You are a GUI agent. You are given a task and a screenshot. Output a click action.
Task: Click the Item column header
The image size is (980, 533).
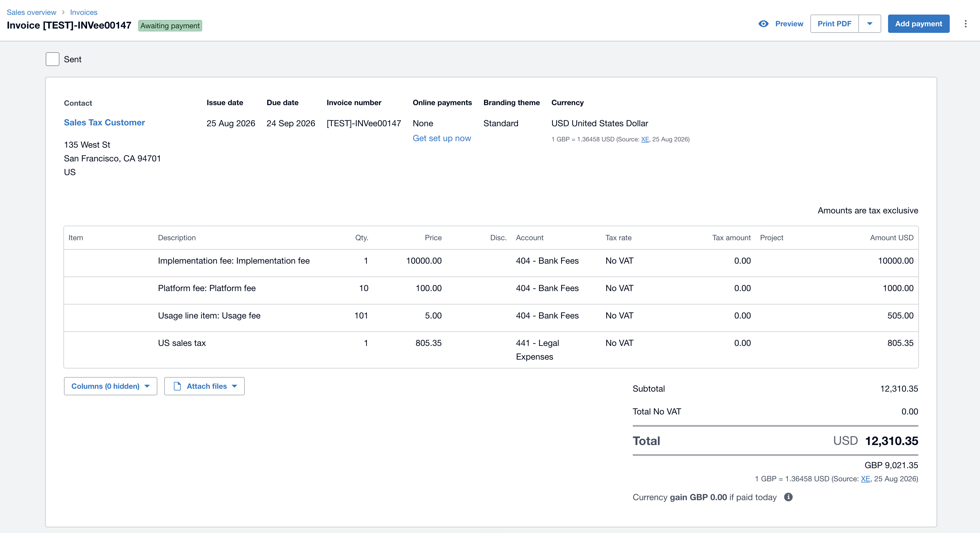click(x=76, y=238)
